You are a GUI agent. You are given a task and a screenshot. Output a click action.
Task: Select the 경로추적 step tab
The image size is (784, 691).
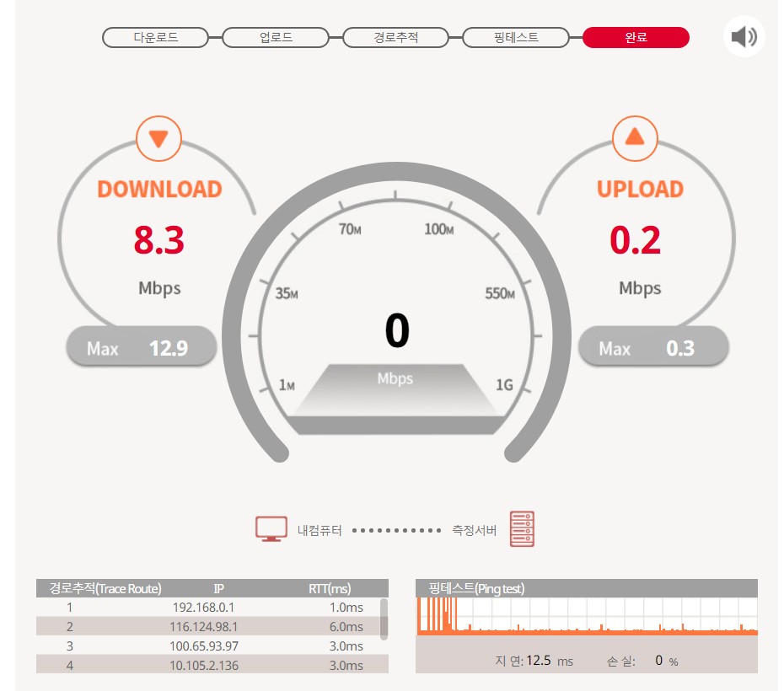[x=396, y=38]
